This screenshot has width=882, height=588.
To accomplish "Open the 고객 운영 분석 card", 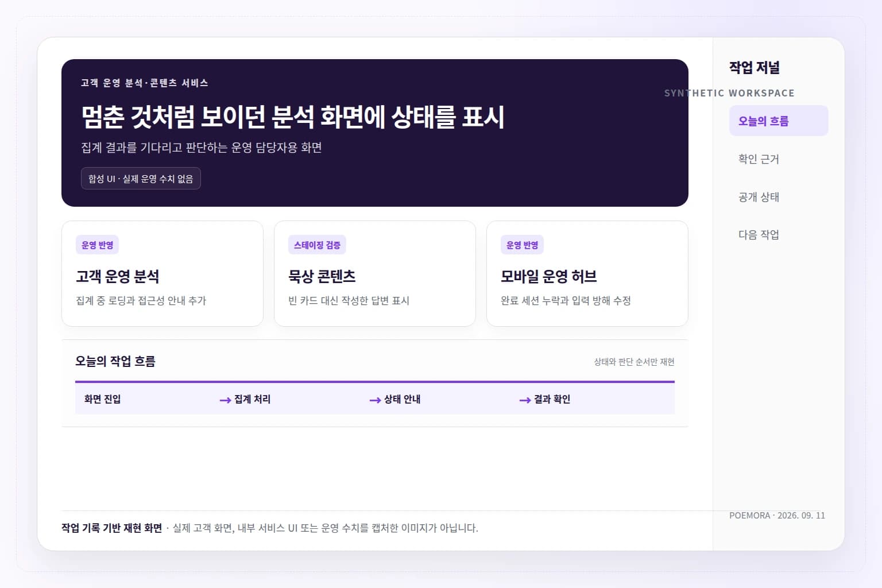I will click(x=163, y=273).
